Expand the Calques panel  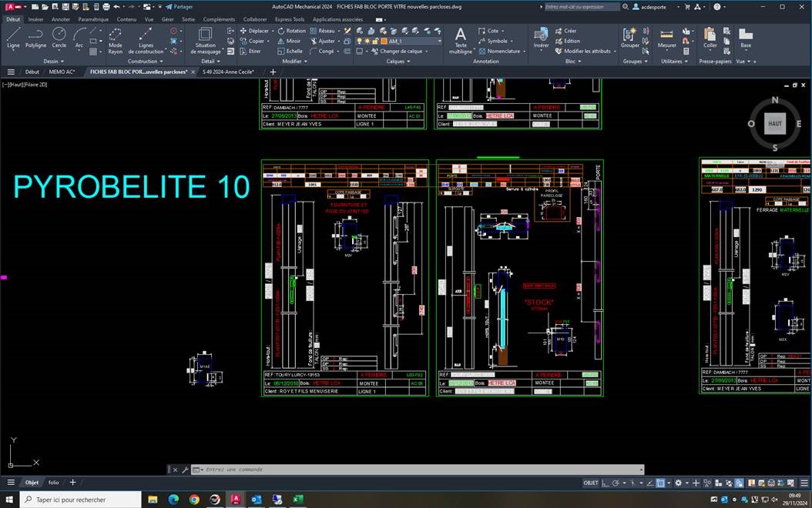click(398, 61)
